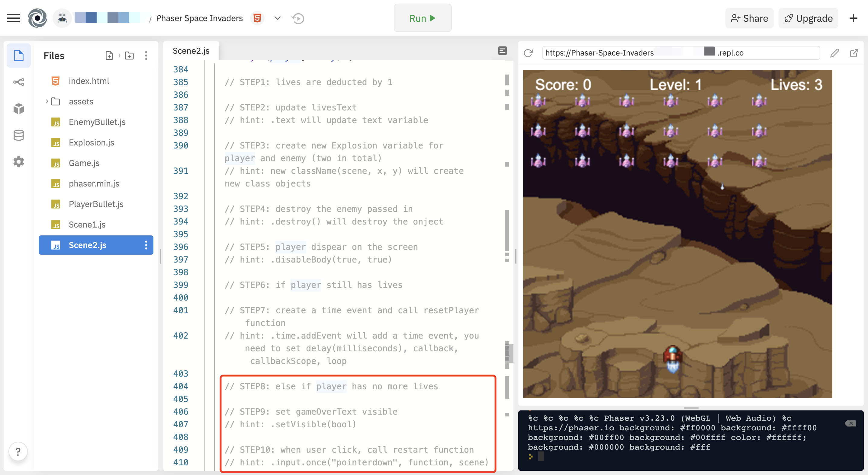The image size is (868, 475).
Task: Open the Database sidebar icon
Action: point(18,135)
